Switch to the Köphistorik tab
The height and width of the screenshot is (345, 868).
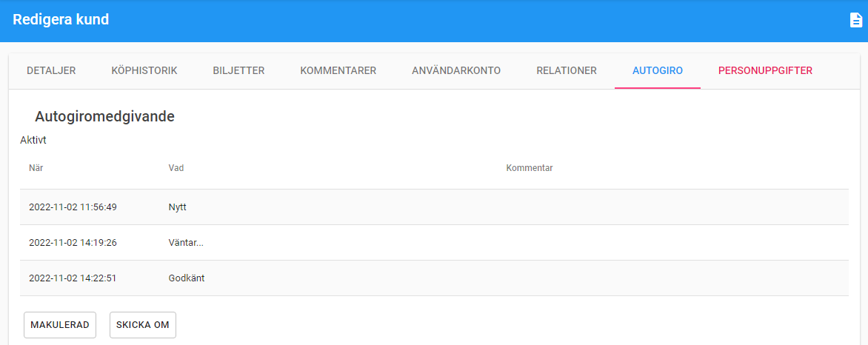(144, 71)
